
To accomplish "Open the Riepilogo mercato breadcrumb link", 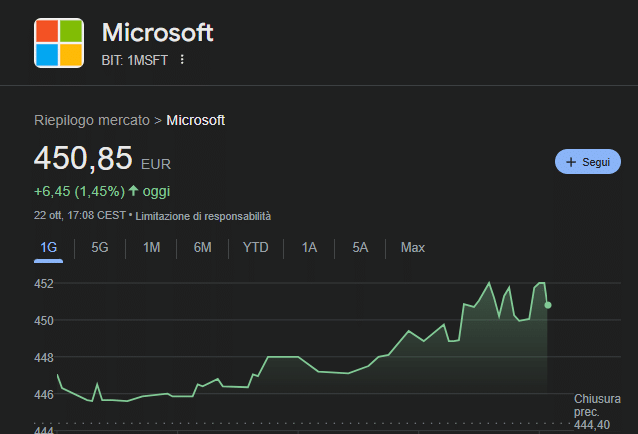I will pyautogui.click(x=92, y=120).
